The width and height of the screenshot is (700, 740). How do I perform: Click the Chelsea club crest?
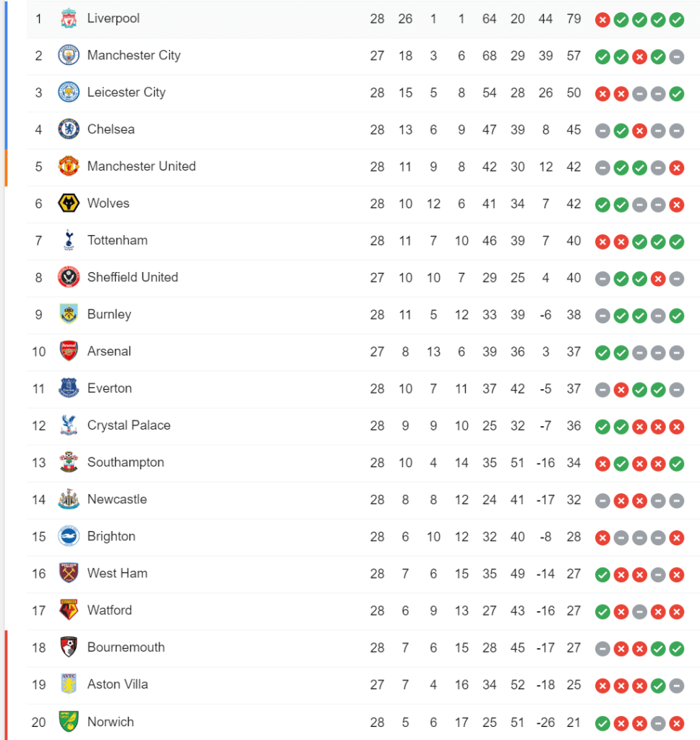pyautogui.click(x=69, y=129)
